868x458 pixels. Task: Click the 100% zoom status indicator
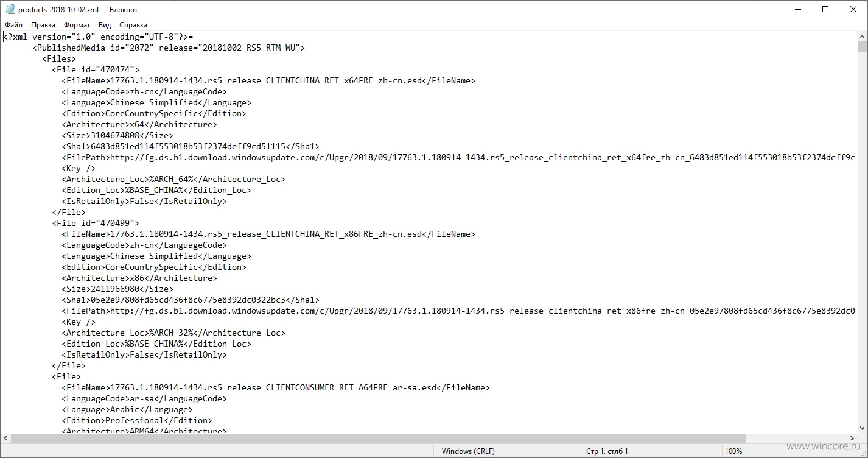(x=733, y=451)
